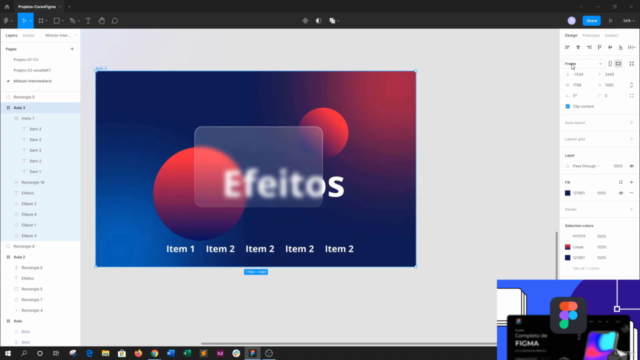Switch to the Design tab
640x360 pixels.
[x=571, y=36]
